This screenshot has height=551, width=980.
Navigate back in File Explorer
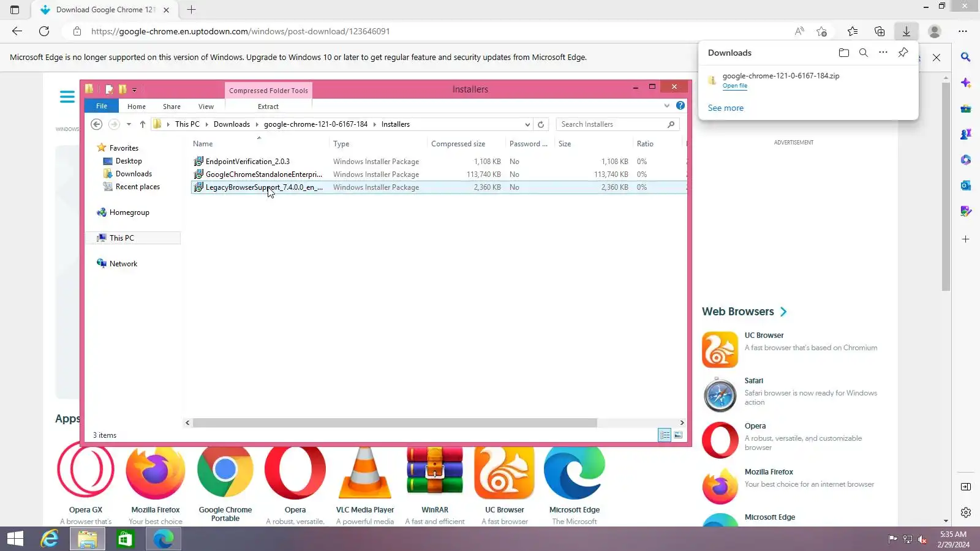click(96, 124)
